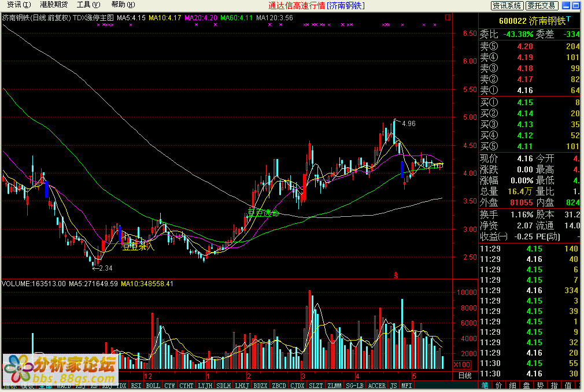Click the 买① price 4.15
Viewport: 584px width, 392px height.
pos(525,102)
